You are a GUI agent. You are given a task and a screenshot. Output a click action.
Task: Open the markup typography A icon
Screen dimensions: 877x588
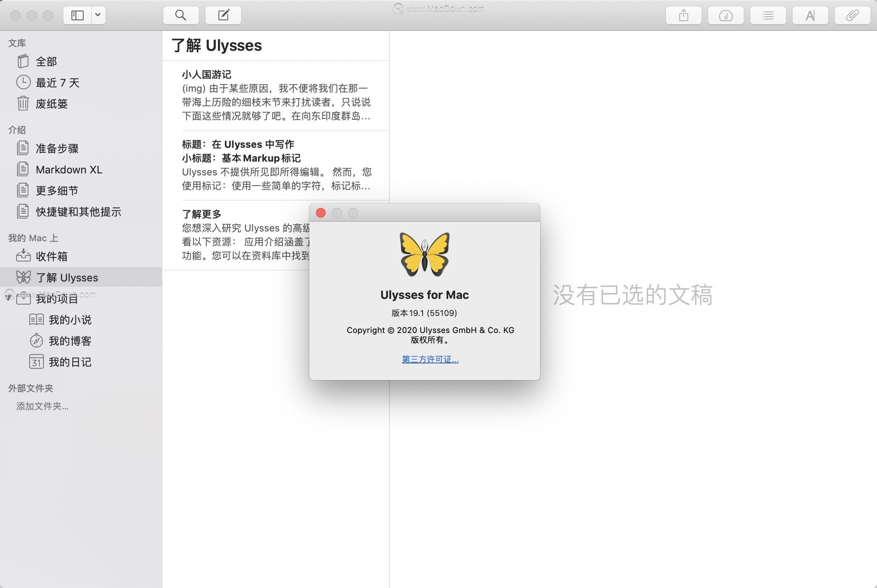tap(810, 15)
